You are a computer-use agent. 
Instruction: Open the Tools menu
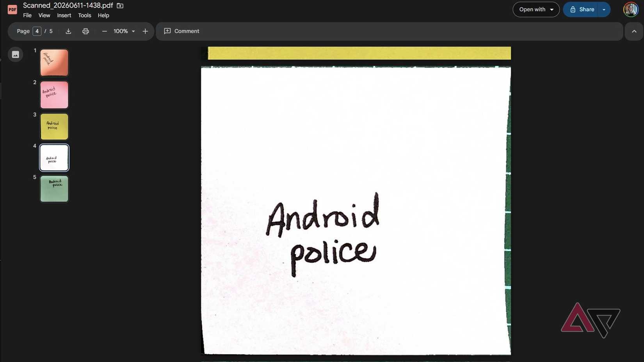(84, 15)
